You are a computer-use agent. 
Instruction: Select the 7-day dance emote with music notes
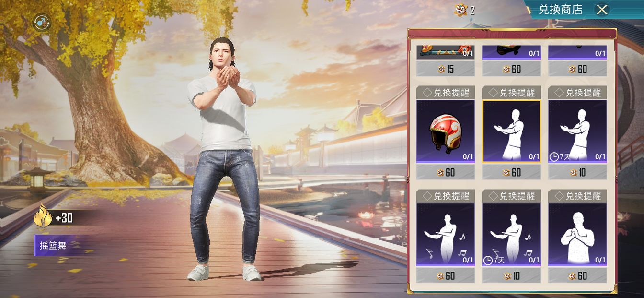click(x=511, y=235)
